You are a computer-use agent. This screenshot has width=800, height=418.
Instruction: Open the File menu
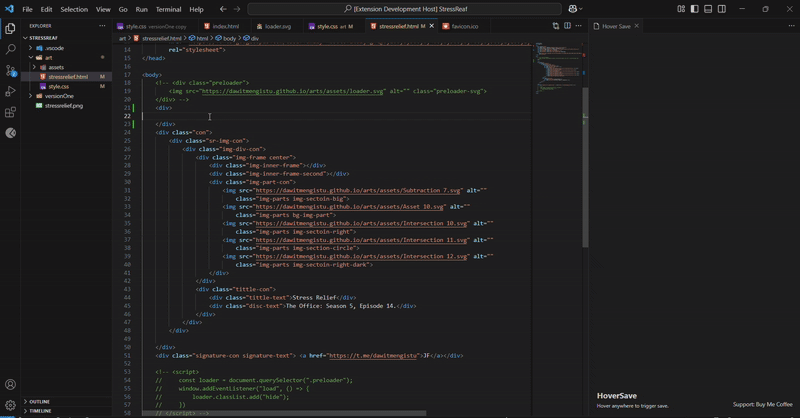[x=28, y=9]
